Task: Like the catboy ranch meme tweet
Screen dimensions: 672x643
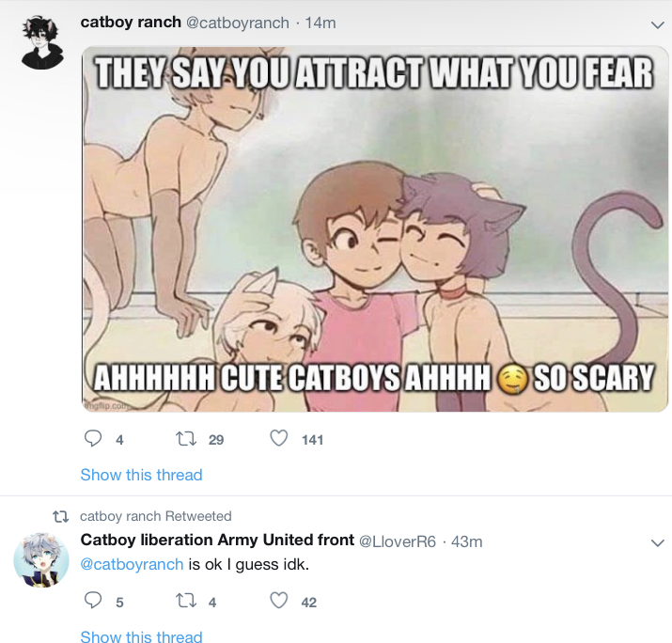Action: click(278, 439)
